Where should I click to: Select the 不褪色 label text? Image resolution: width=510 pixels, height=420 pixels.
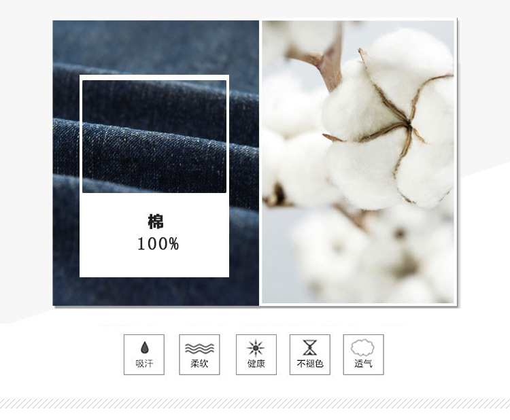point(310,364)
